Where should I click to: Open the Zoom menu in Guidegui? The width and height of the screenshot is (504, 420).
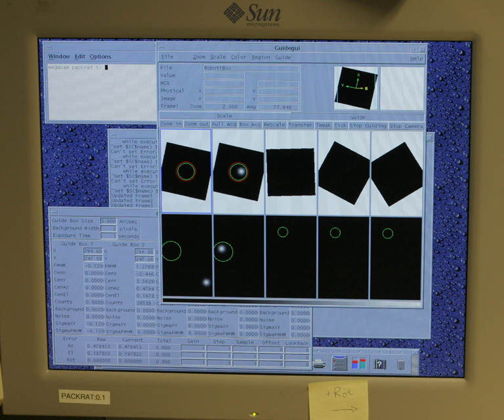199,57
